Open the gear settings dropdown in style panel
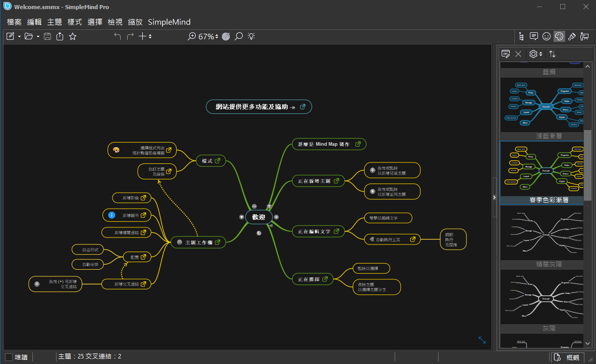596x364 pixels. pyautogui.click(x=535, y=54)
